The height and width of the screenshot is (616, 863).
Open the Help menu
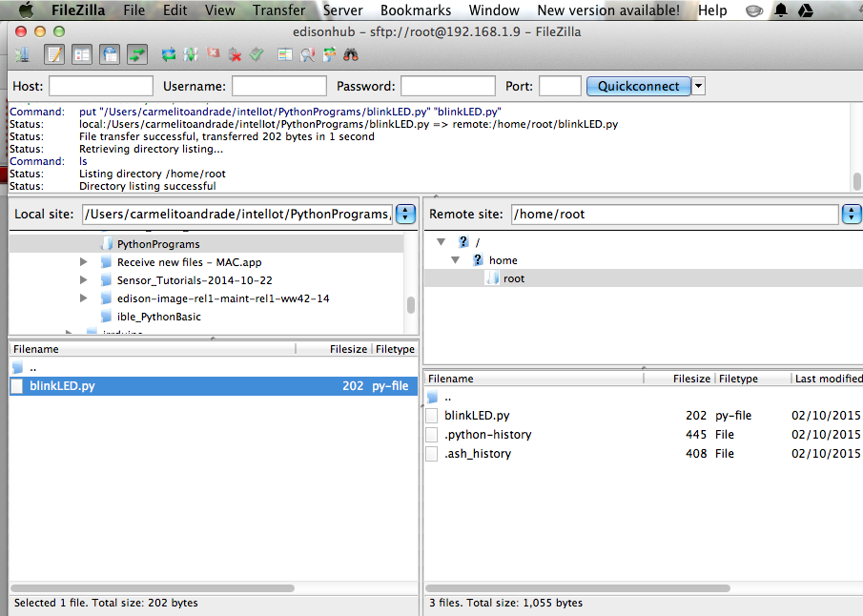coord(712,10)
